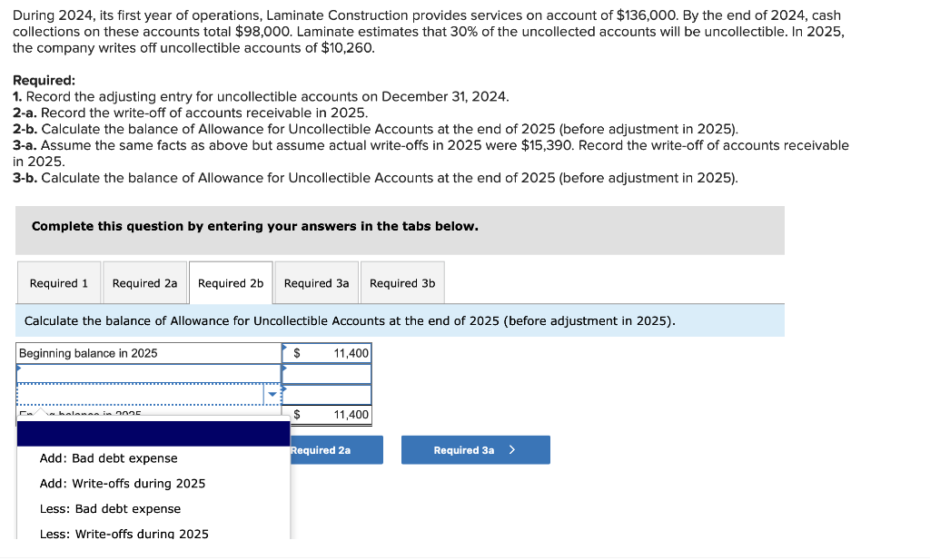Click the empty amount field in the second row
930x560 pixels.
coord(327,373)
